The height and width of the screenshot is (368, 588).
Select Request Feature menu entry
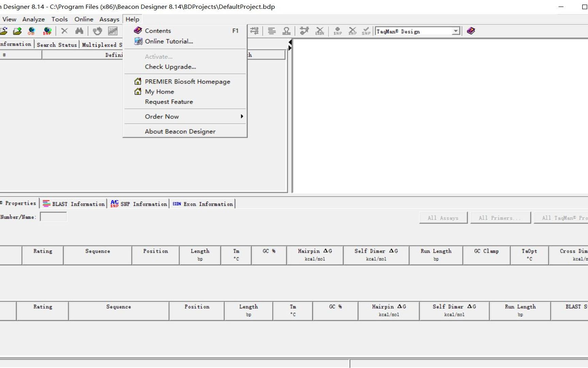pyautogui.click(x=185, y=102)
